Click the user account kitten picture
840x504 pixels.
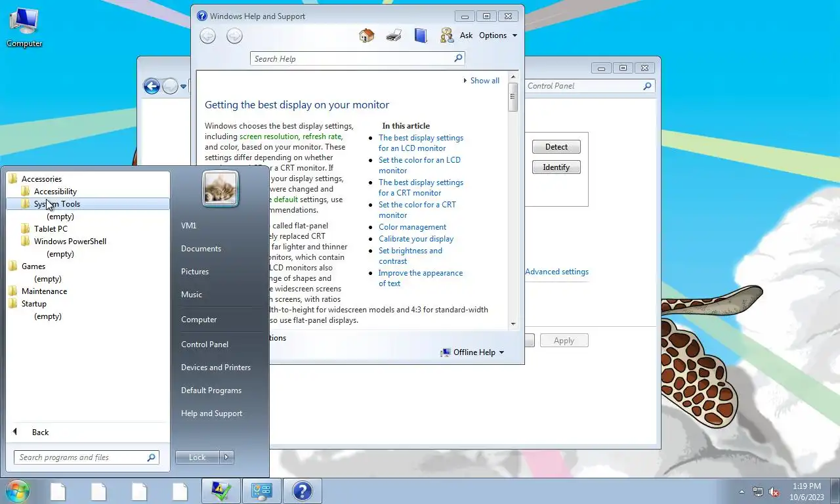220,189
